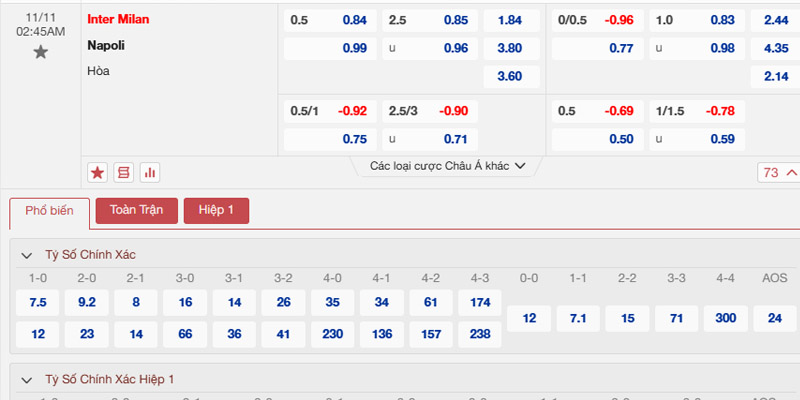The height and width of the screenshot is (400, 800).
Task: Switch to the 'Toàn Trận' tab
Action: pyautogui.click(x=136, y=211)
